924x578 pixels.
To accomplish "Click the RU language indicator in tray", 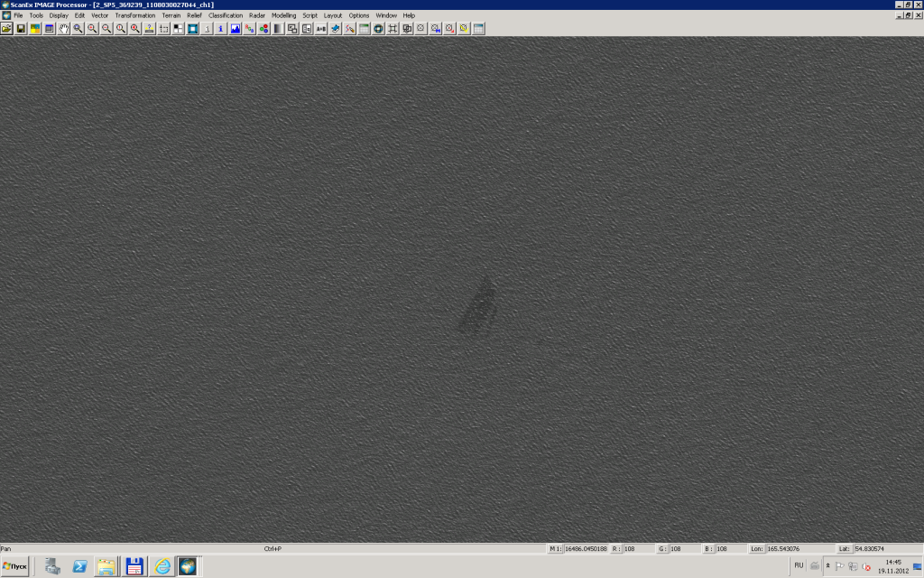I will 799,565.
